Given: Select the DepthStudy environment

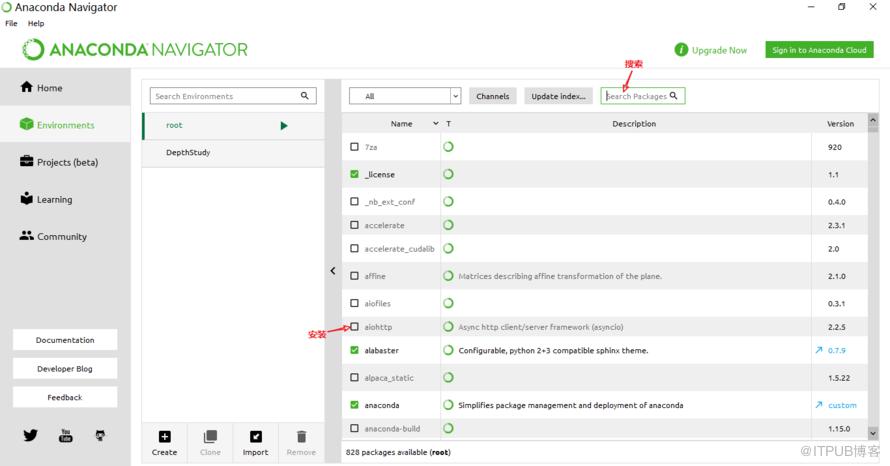Looking at the screenshot, I should pyautogui.click(x=233, y=153).
